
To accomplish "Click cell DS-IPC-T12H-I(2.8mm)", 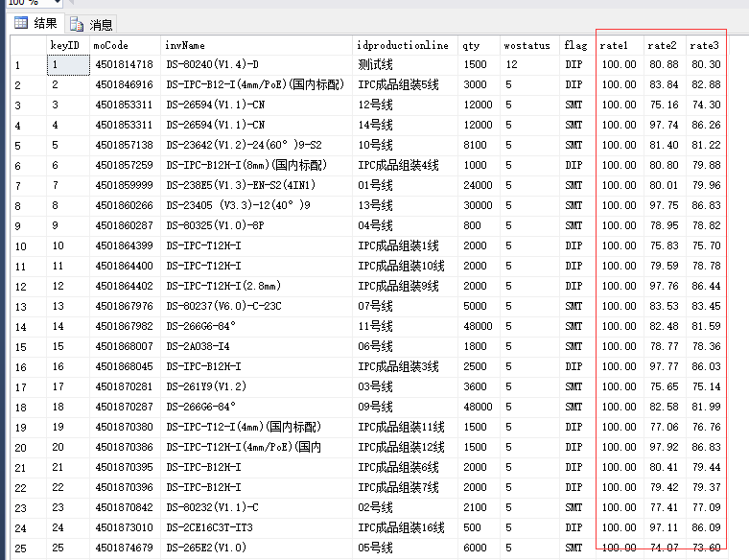I will tap(256, 286).
